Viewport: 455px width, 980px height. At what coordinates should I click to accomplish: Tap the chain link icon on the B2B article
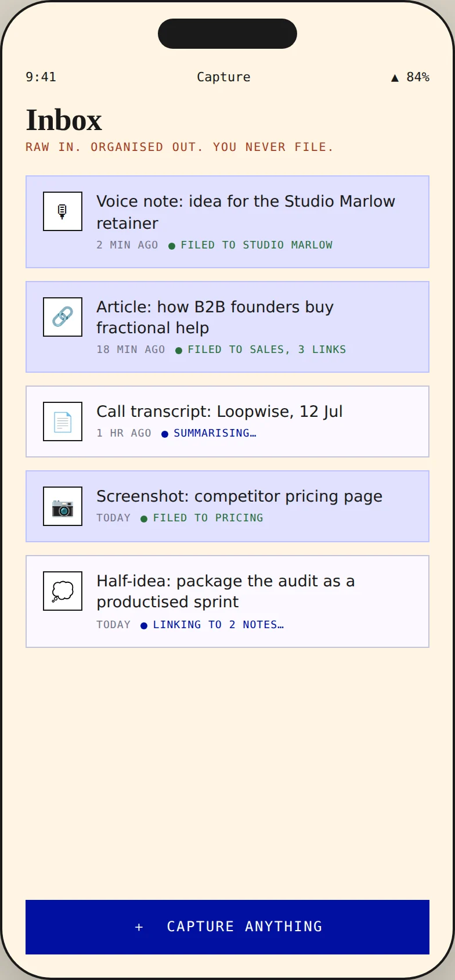click(63, 317)
